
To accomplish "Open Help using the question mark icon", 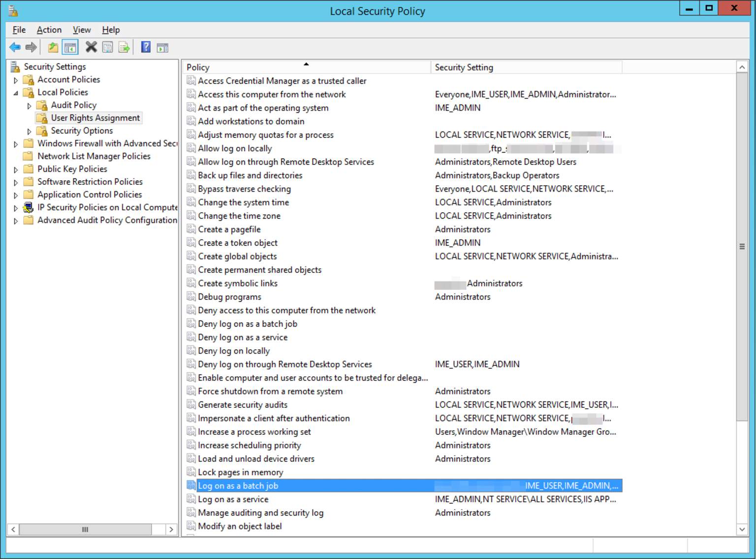I will tap(145, 47).
